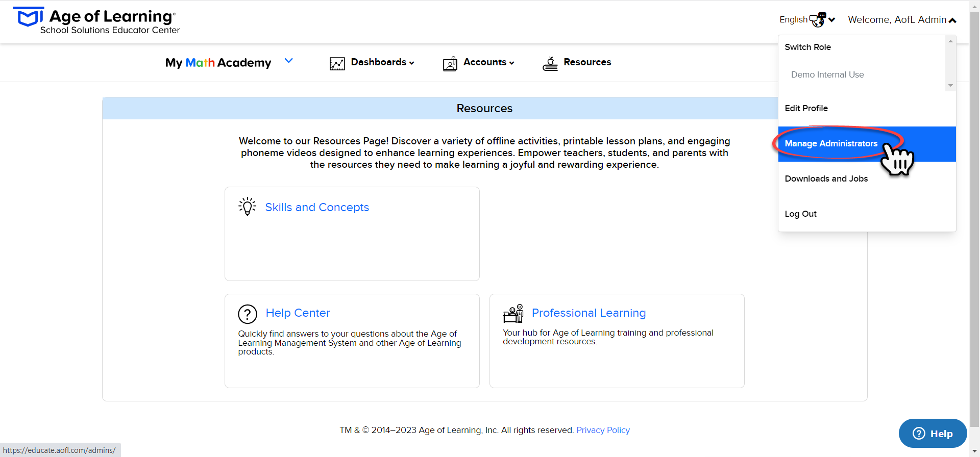
Task: Open Downloads and Jobs menu entry
Action: (x=867, y=179)
